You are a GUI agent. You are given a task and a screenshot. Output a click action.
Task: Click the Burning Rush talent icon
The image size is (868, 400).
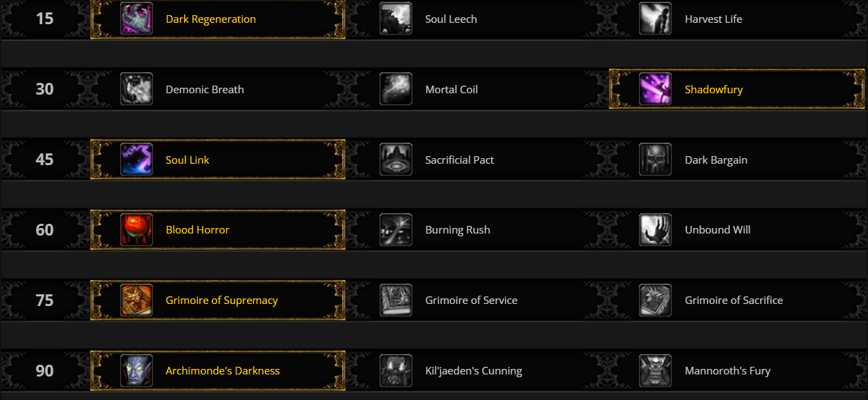396,229
